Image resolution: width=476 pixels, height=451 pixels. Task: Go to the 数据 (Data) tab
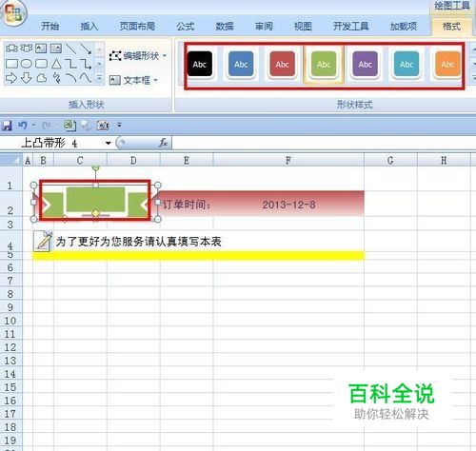tap(225, 26)
